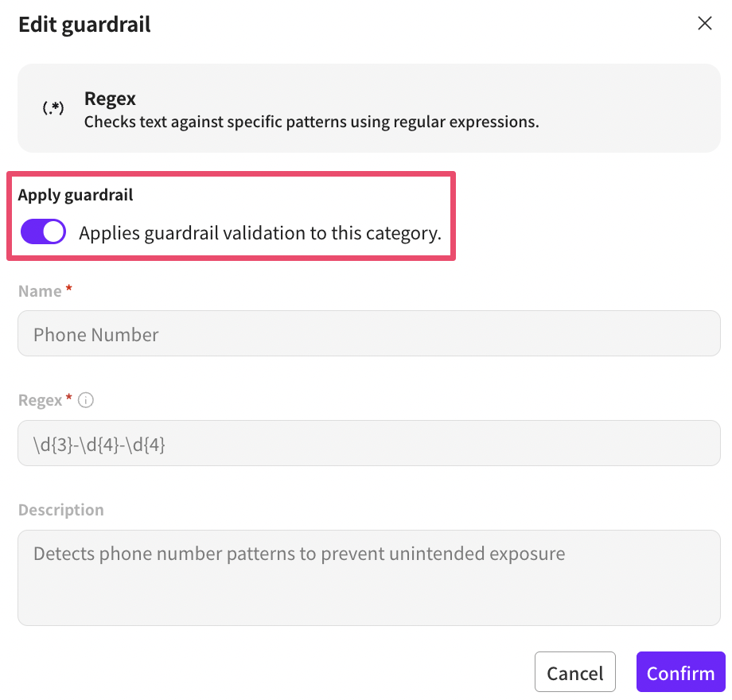Click the Description text area
The width and height of the screenshot is (732, 700).
pyautogui.click(x=368, y=578)
